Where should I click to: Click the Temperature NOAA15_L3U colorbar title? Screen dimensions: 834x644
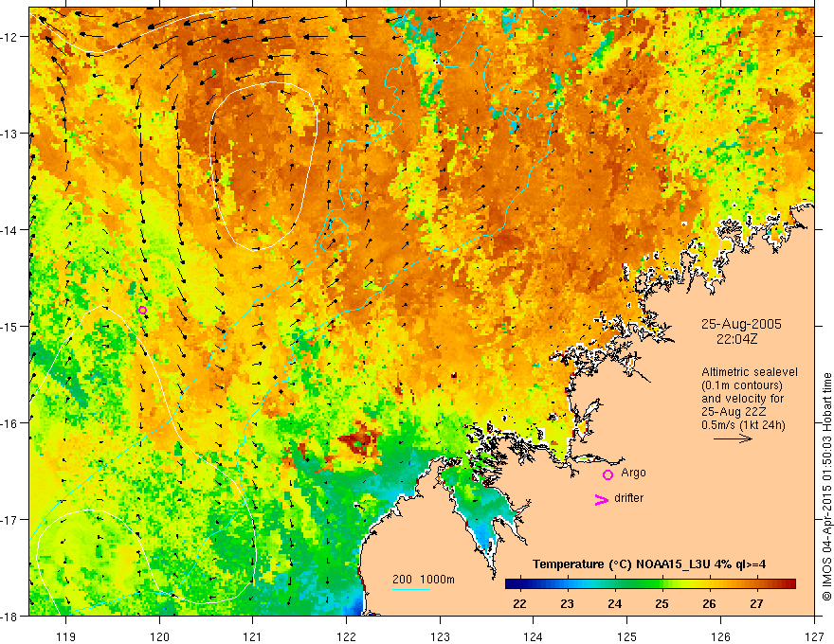[x=649, y=564]
